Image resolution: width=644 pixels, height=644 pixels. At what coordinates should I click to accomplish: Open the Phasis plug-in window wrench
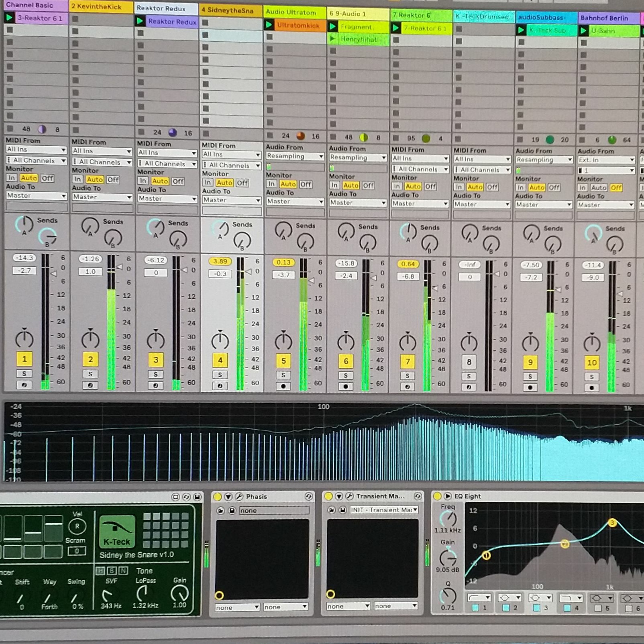click(239, 497)
